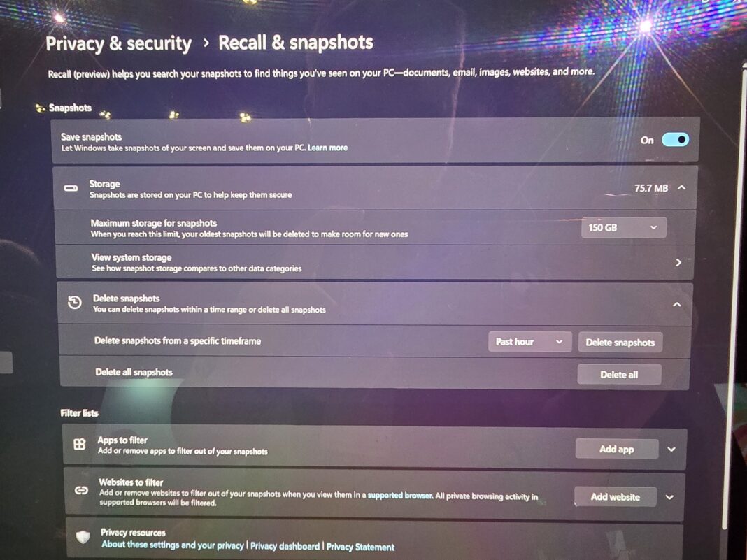
Task: Open the 150 GB maximum storage dropdown
Action: point(622,227)
